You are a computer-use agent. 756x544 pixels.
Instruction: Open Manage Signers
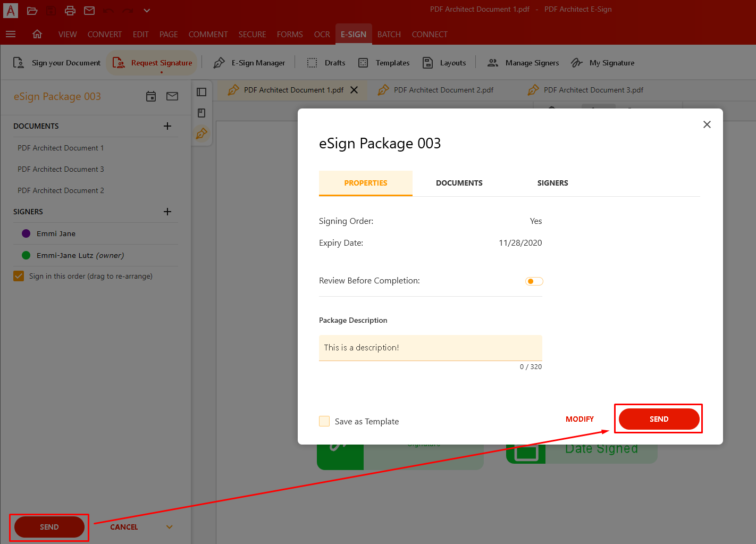click(523, 63)
